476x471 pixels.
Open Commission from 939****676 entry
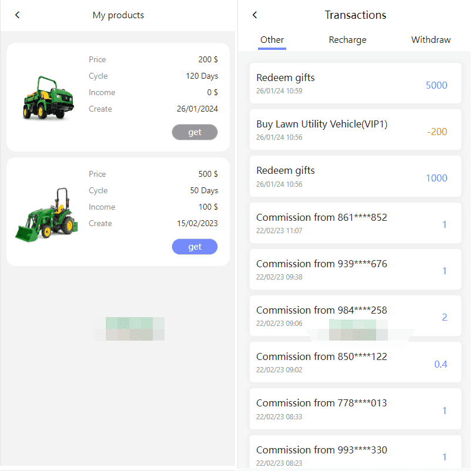point(355,270)
